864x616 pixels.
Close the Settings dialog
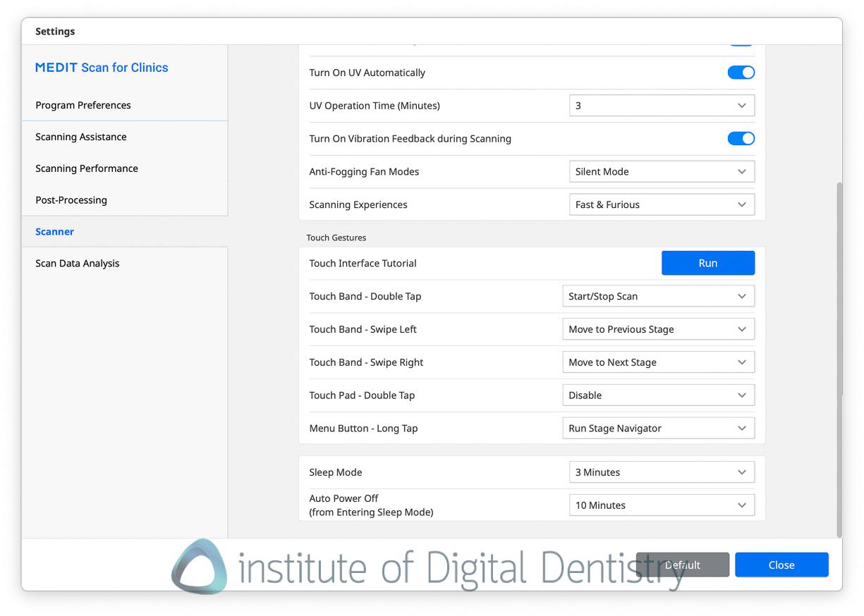781,565
